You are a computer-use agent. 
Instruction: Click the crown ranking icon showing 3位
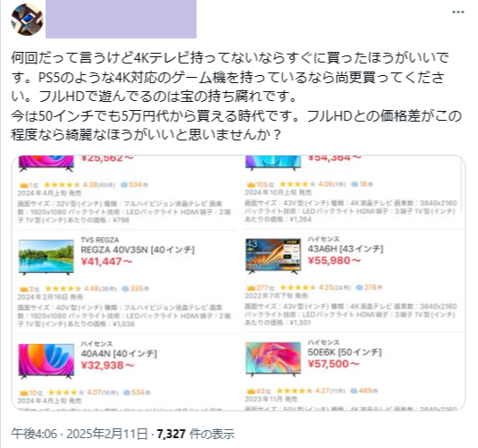pos(24,289)
